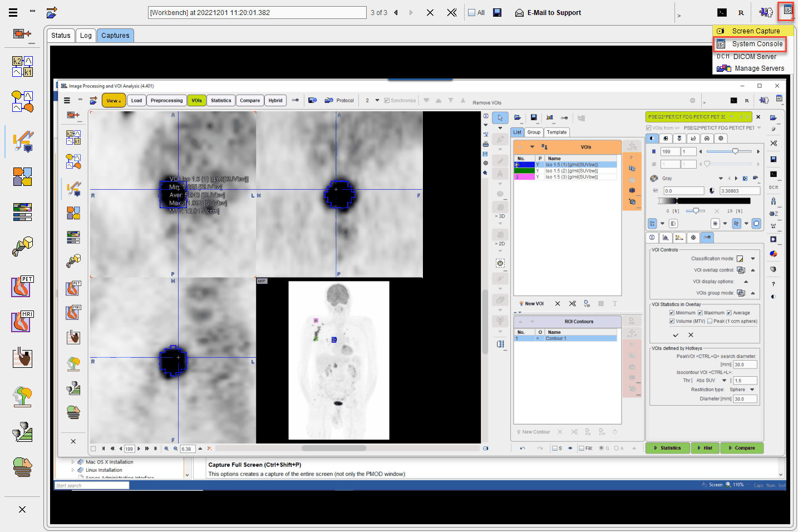Switch to the Log tab
This screenshot has width=798, height=532.
pos(86,36)
